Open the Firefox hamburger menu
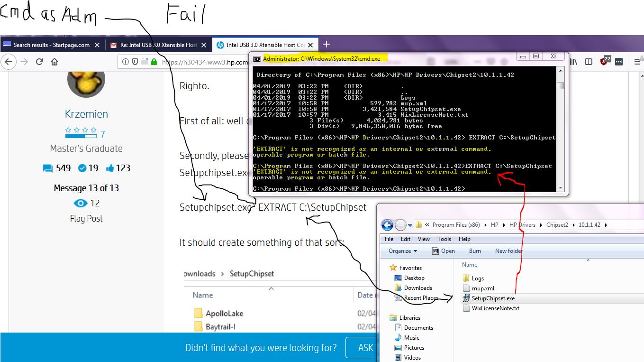 pos(637,62)
